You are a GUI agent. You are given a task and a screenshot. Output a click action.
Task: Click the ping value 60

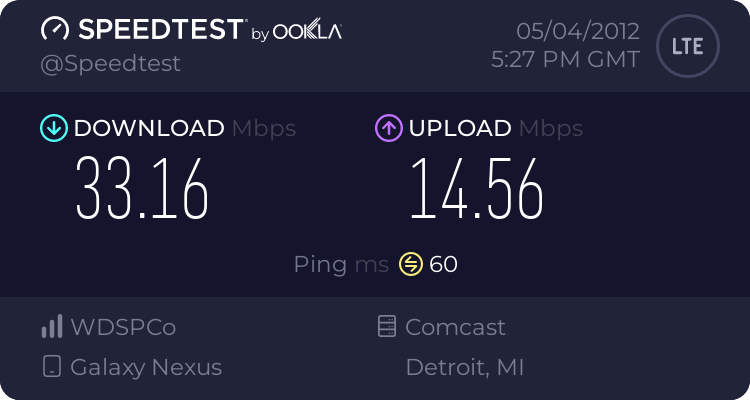point(443,264)
